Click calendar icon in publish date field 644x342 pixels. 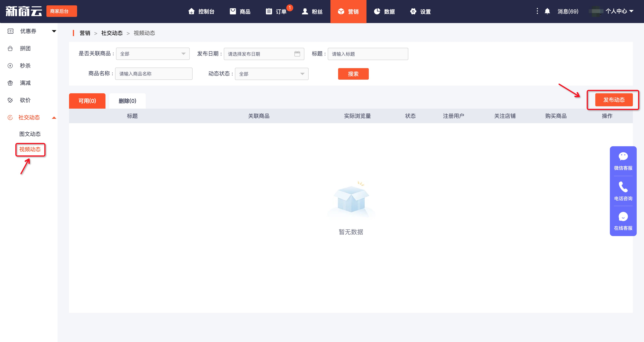(297, 54)
